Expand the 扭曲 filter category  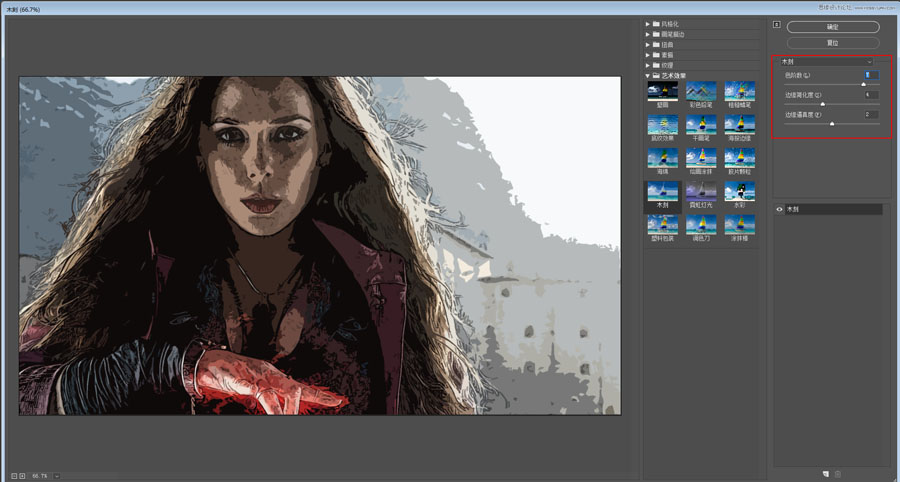coord(648,45)
